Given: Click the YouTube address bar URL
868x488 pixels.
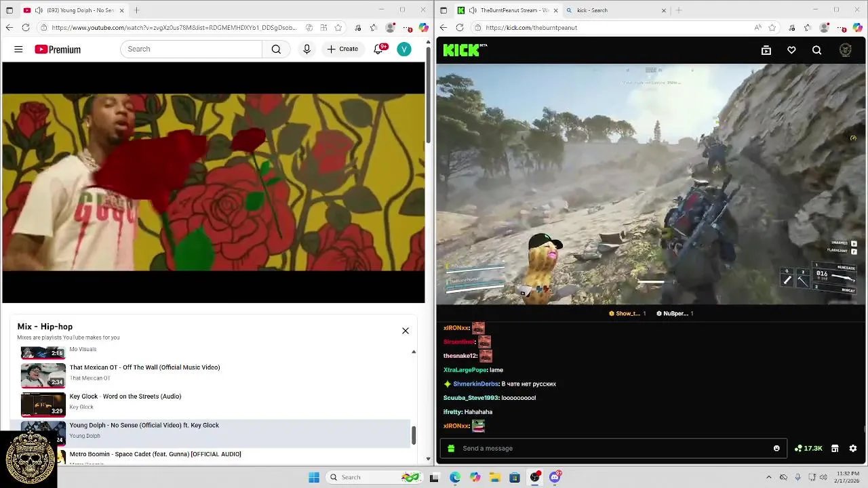Looking at the screenshot, I should point(174,27).
